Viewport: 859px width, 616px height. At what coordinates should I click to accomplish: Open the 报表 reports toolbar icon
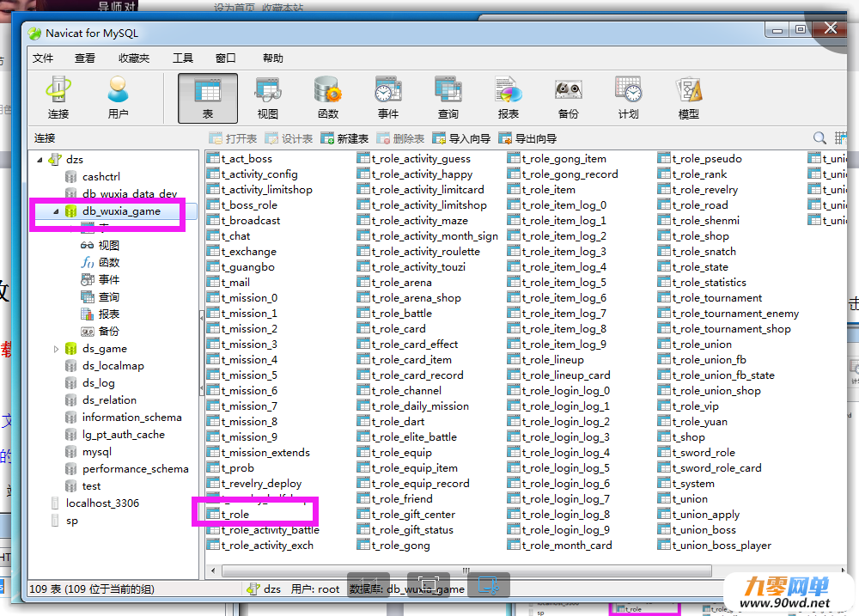click(x=508, y=98)
